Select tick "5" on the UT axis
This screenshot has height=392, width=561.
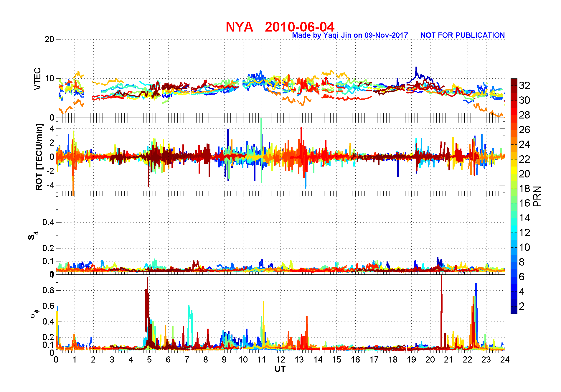pyautogui.click(x=149, y=360)
